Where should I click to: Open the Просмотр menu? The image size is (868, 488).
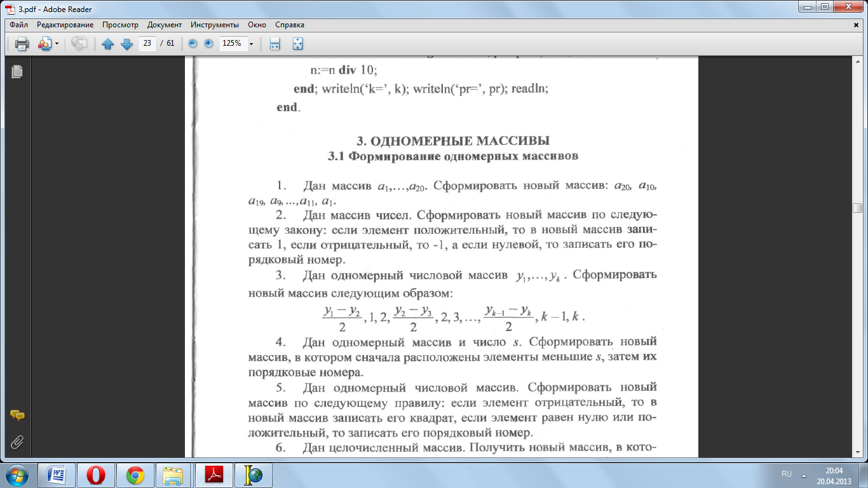[x=120, y=25]
